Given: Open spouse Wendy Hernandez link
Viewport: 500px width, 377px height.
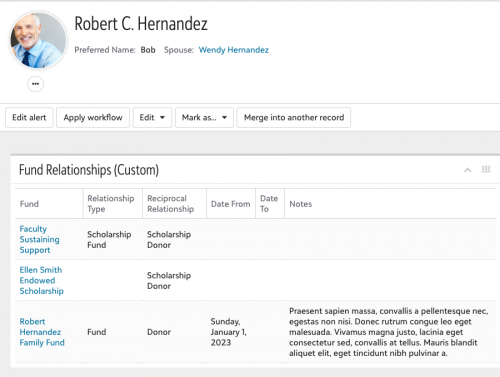Looking at the screenshot, I should pyautogui.click(x=234, y=50).
